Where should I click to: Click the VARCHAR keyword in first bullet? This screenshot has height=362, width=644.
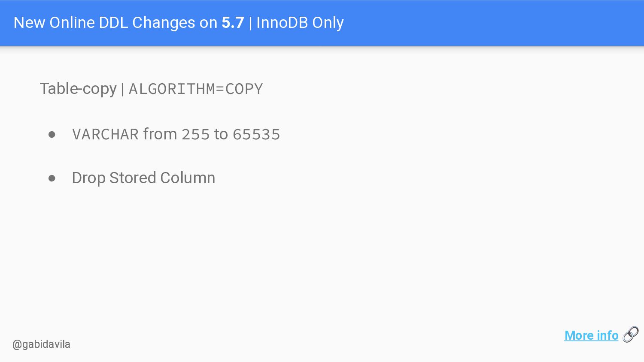(106, 135)
